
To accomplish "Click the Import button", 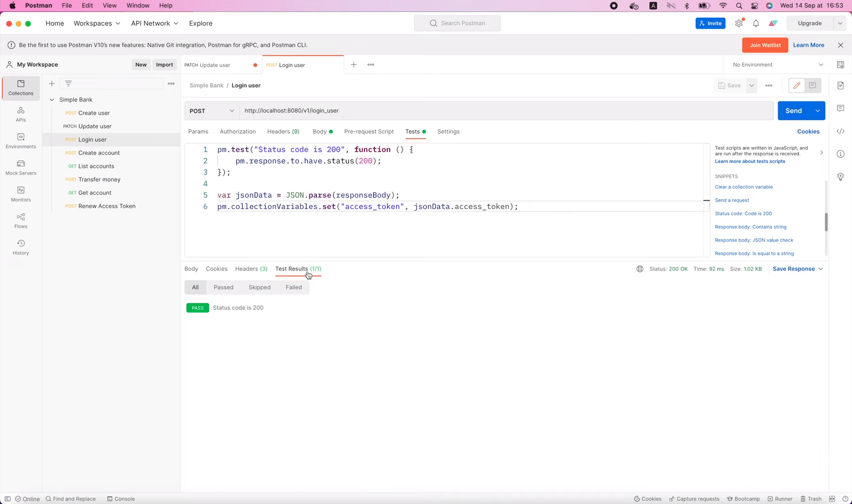I will 164,65.
